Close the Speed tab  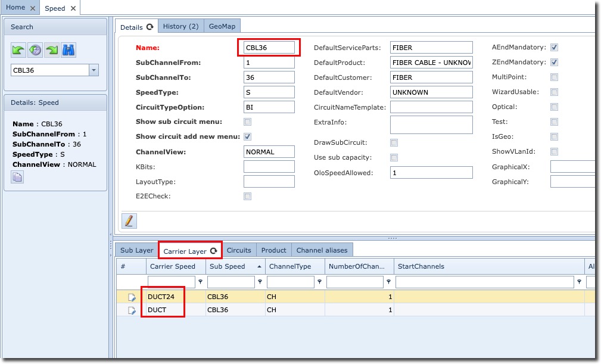pos(73,8)
